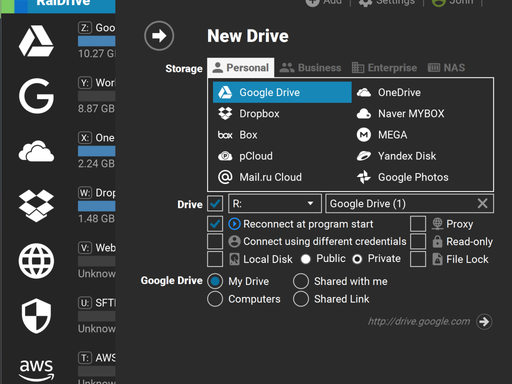Image resolution: width=512 pixels, height=384 pixels.
Task: Switch to the Enterprise storage tab
Action: [384, 68]
